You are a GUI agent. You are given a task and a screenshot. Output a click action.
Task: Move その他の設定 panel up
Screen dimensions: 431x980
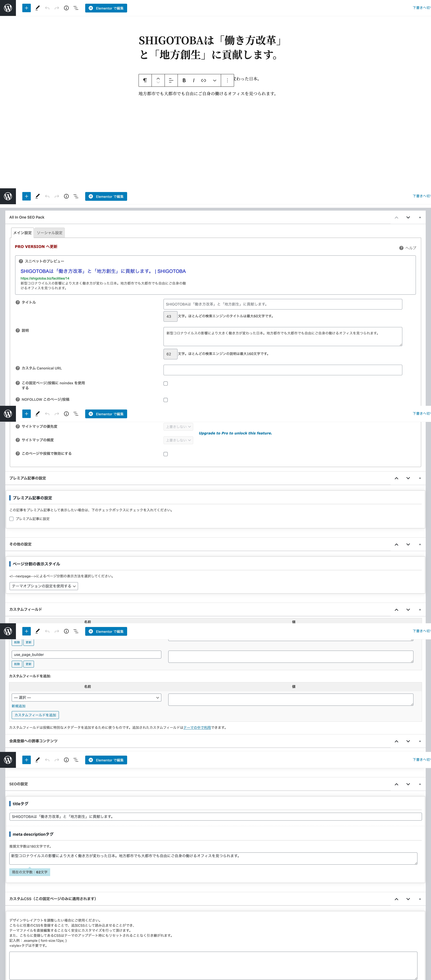point(396,544)
